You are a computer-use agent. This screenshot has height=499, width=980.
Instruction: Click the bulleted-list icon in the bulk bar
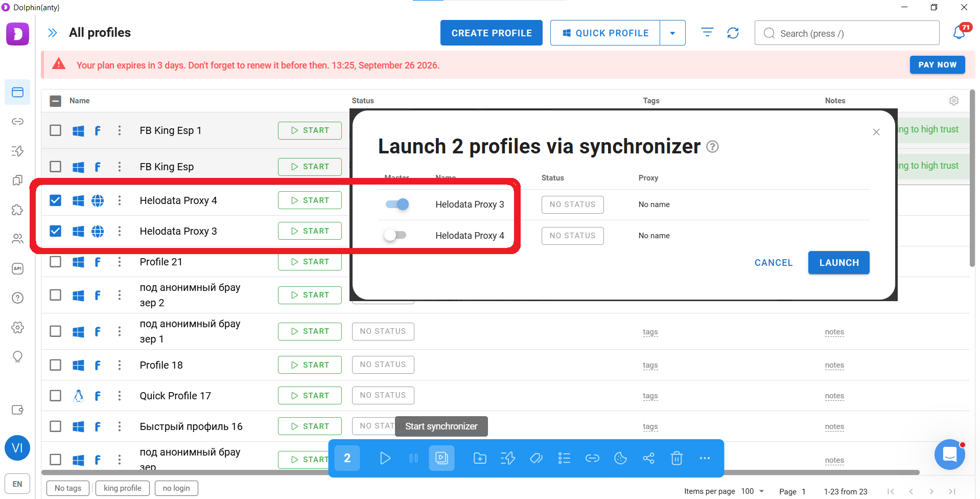click(564, 458)
